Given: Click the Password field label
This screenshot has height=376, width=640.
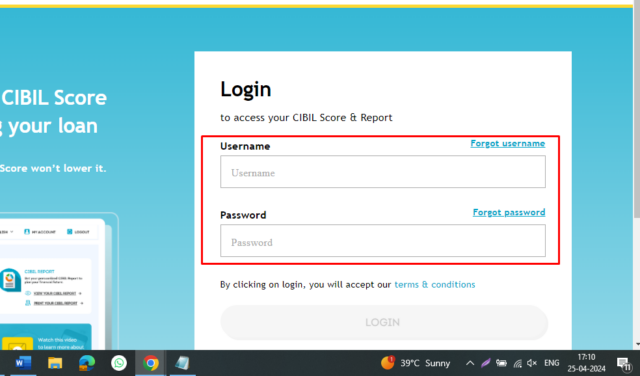Looking at the screenshot, I should [243, 215].
